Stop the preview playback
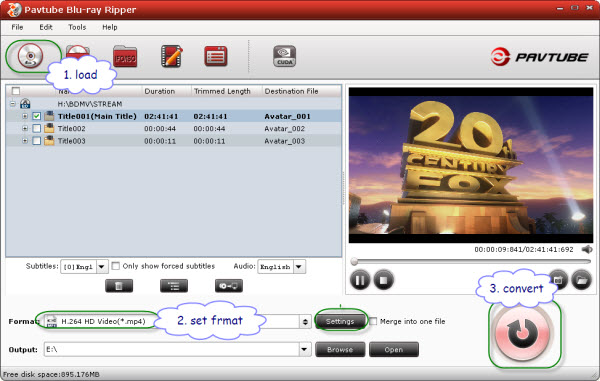The width and height of the screenshot is (600, 381). click(x=383, y=280)
